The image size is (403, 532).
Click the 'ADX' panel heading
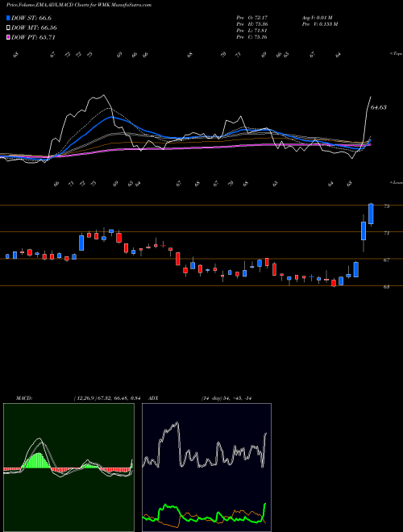point(153,398)
